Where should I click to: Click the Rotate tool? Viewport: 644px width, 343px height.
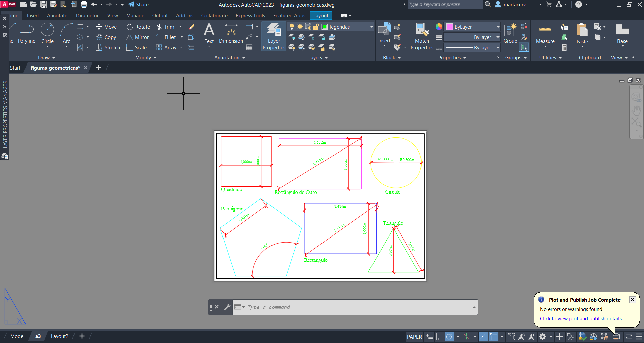[138, 27]
